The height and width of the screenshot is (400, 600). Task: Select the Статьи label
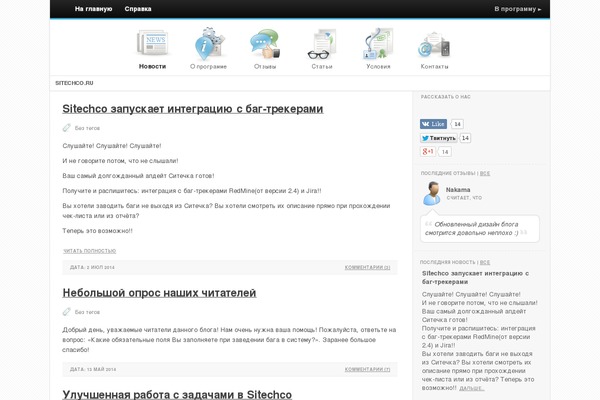[x=322, y=67]
